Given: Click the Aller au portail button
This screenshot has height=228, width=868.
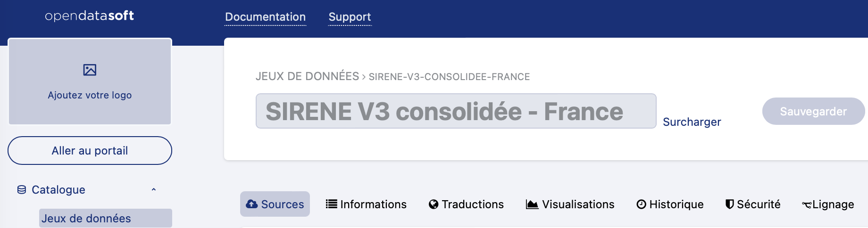Looking at the screenshot, I should [90, 151].
